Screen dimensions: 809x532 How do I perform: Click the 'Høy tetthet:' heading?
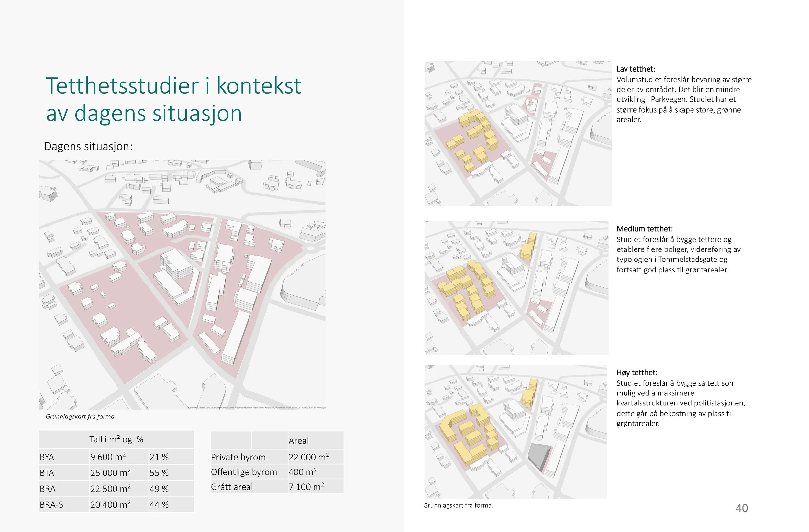click(637, 372)
